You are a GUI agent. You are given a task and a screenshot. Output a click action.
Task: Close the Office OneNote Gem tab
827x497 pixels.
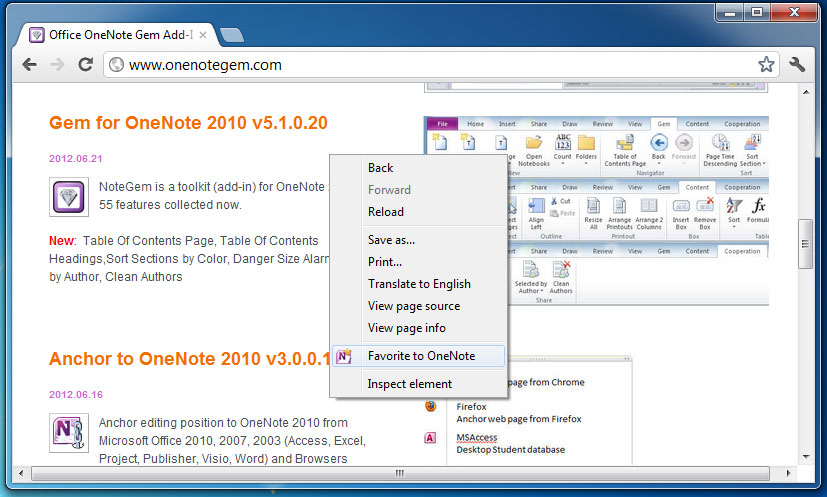[203, 35]
